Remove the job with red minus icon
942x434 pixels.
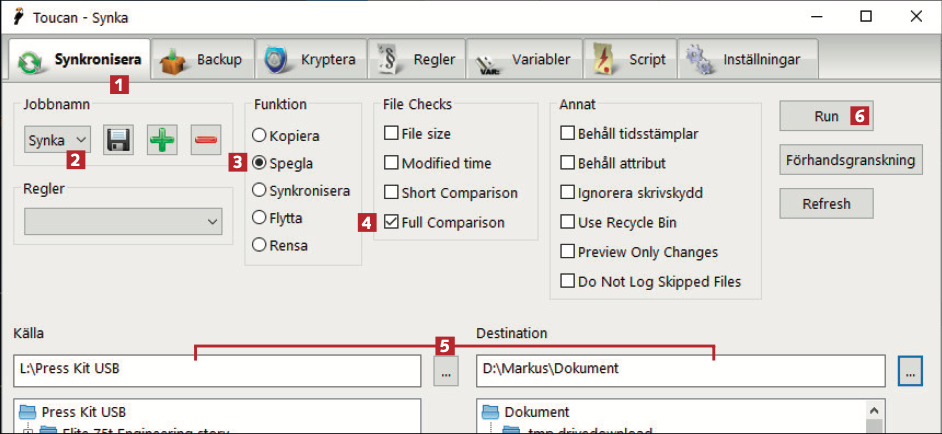click(x=205, y=140)
